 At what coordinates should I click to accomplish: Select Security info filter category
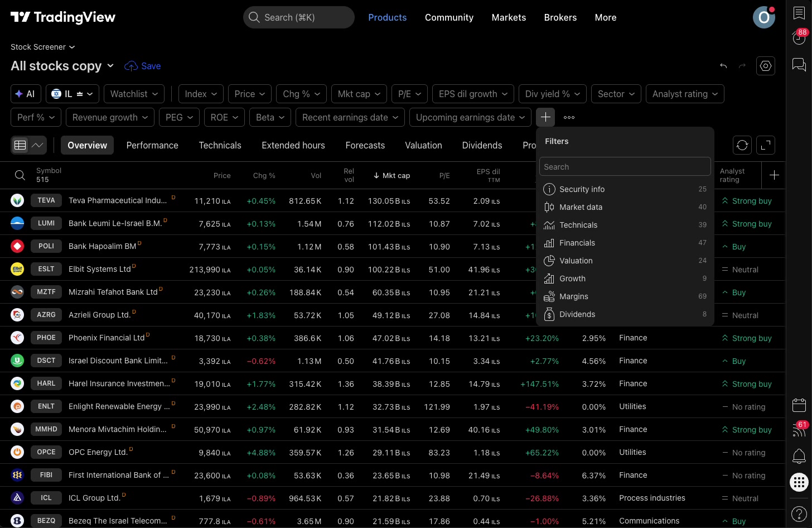625,189
